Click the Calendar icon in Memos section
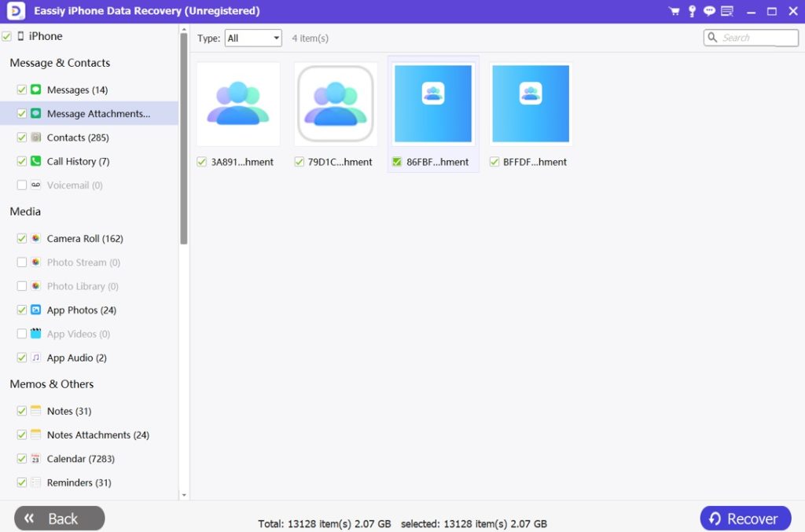The width and height of the screenshot is (805, 532). click(x=35, y=458)
